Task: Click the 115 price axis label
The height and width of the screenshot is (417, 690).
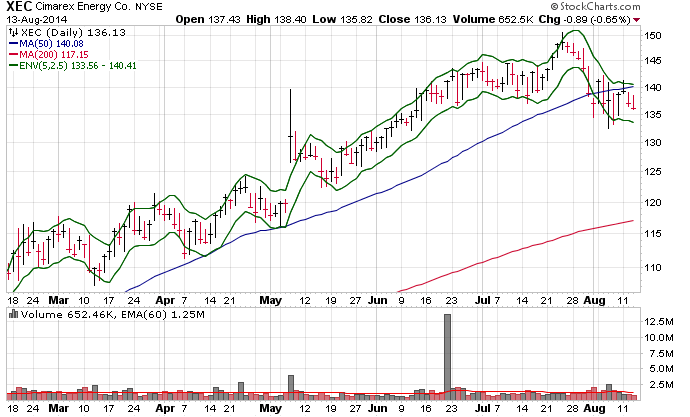Action: point(653,234)
